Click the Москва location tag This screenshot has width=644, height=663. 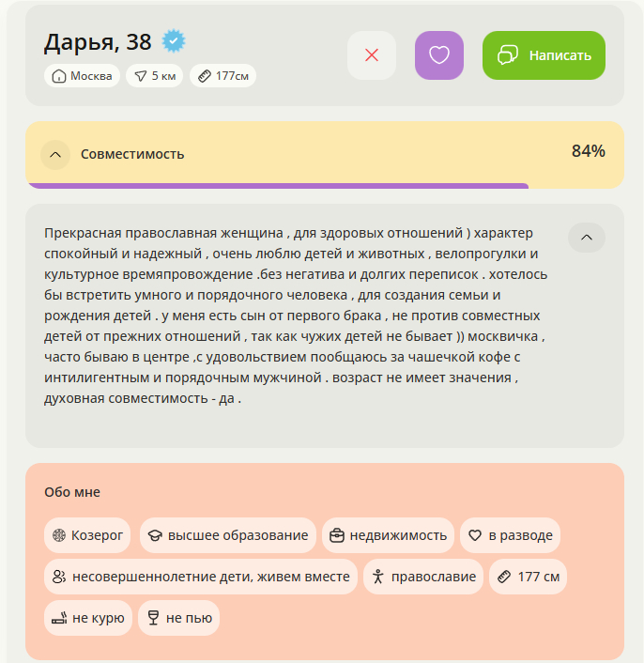[x=82, y=76]
